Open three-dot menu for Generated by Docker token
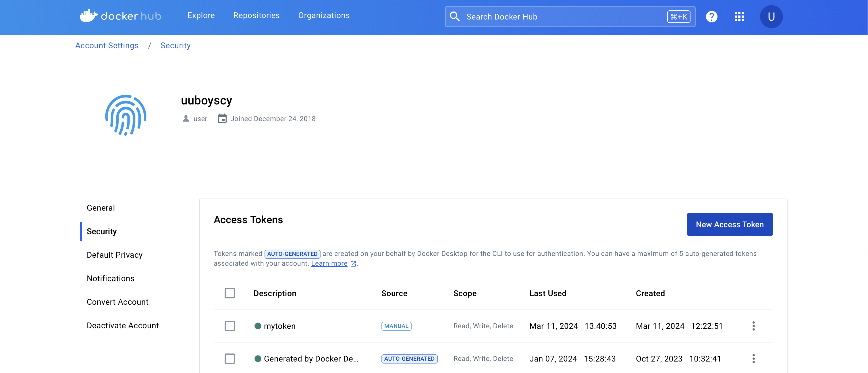The height and width of the screenshot is (373, 868). [x=753, y=359]
